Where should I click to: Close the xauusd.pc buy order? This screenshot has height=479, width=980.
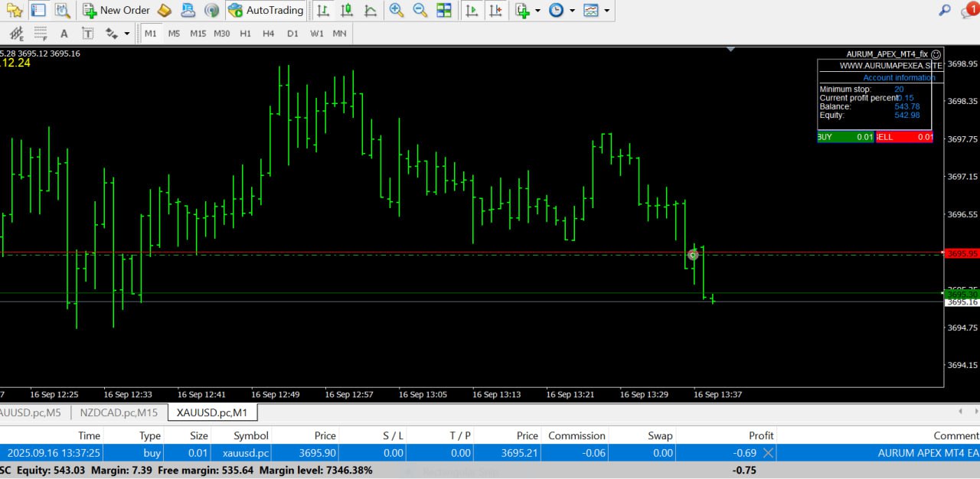click(768, 453)
